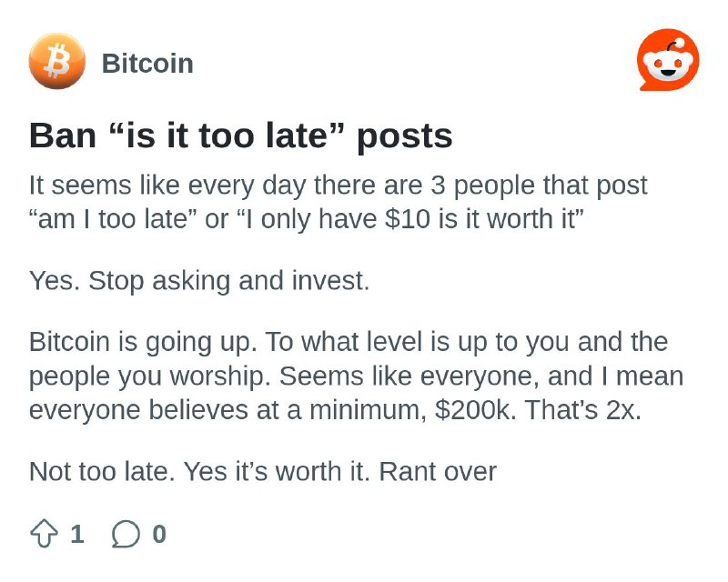The height and width of the screenshot is (582, 728).
Task: Upvote the post with the arrow icon
Action: tap(44, 534)
